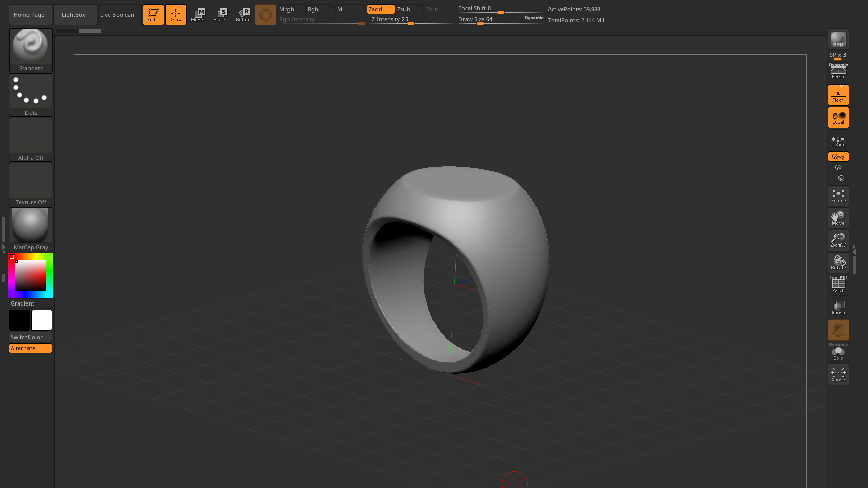Image resolution: width=868 pixels, height=488 pixels.
Task: Open the Dots stroke picker
Action: [31, 95]
